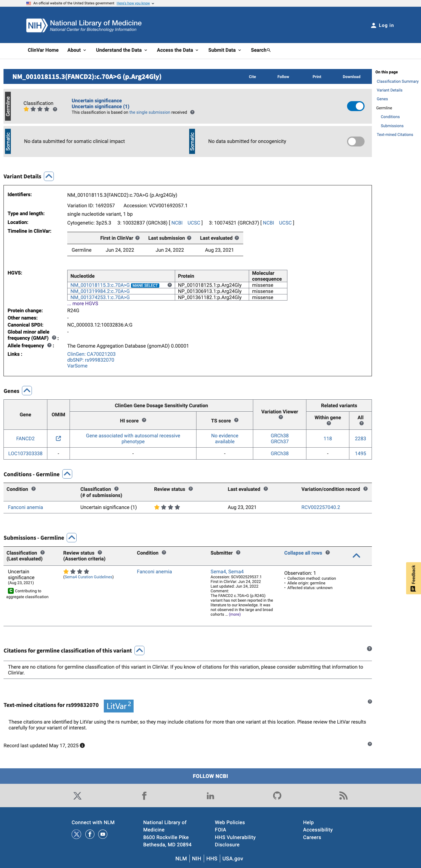Open the Feedback tab on right edge

(414, 578)
